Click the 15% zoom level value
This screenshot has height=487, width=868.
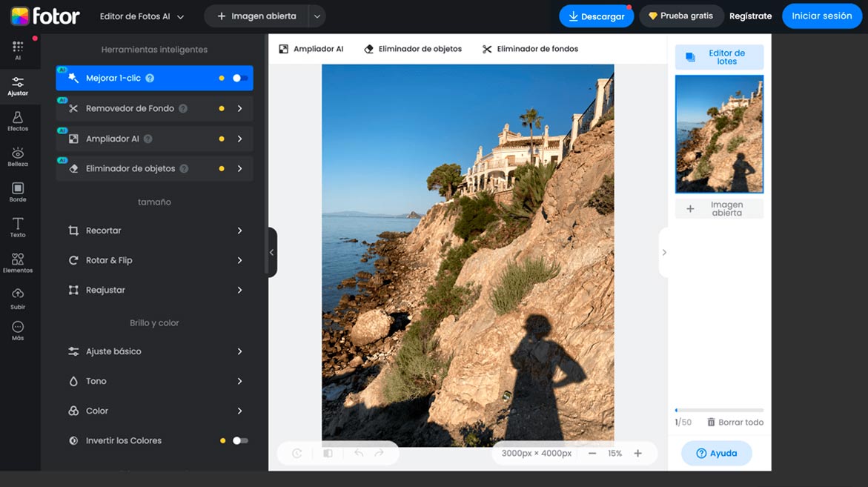[615, 453]
